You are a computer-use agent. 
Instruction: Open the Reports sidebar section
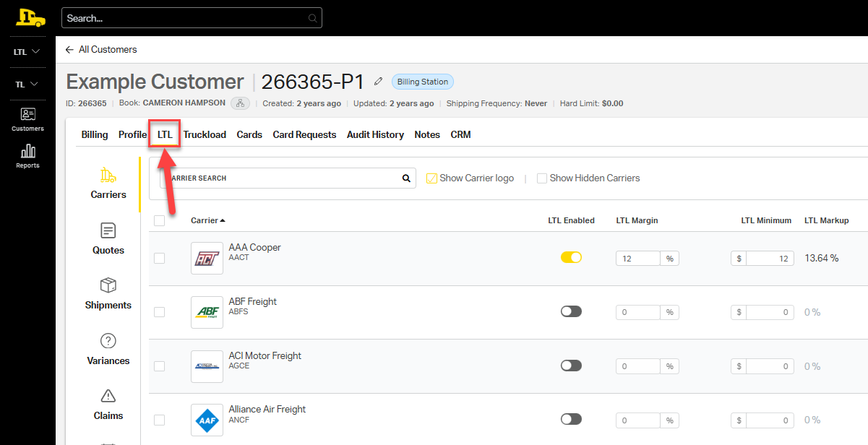[27, 156]
